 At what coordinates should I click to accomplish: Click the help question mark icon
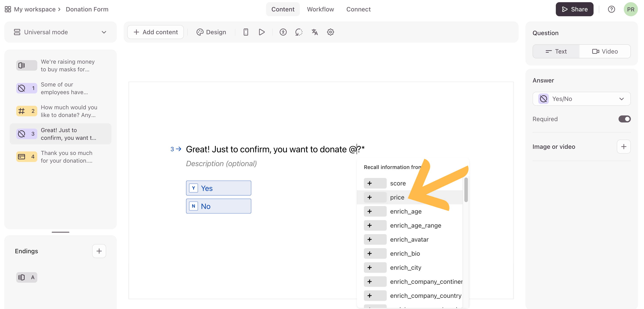tap(611, 9)
